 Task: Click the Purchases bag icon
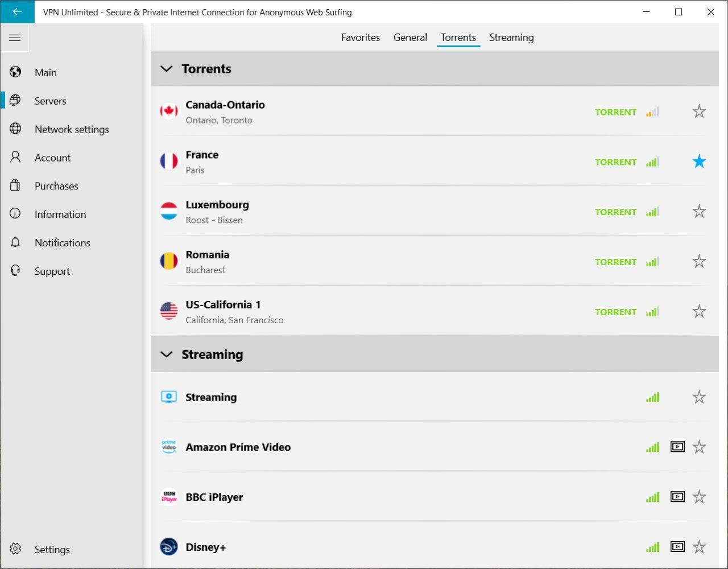pos(15,185)
